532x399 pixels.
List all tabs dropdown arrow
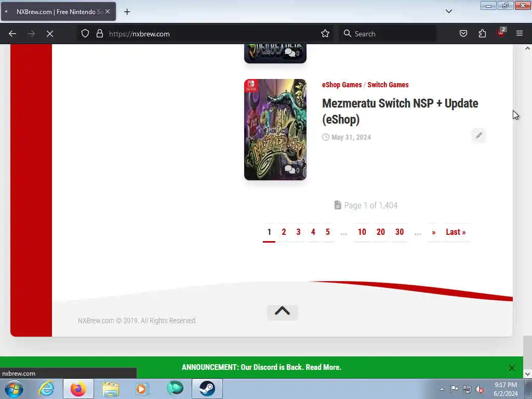pos(449,11)
